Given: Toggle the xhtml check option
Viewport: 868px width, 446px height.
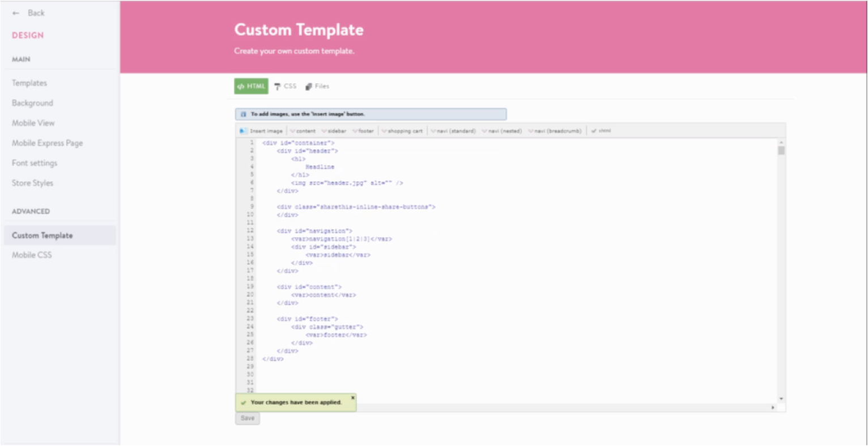Looking at the screenshot, I should point(601,131).
